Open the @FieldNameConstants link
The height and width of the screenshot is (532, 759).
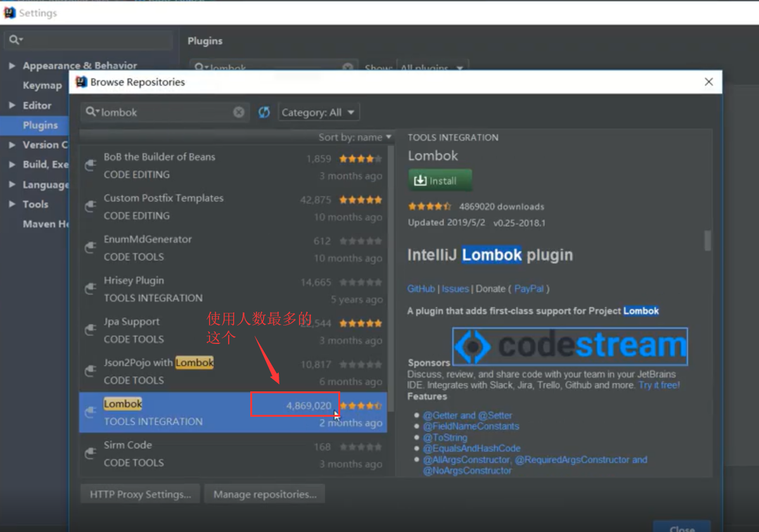pyautogui.click(x=471, y=426)
